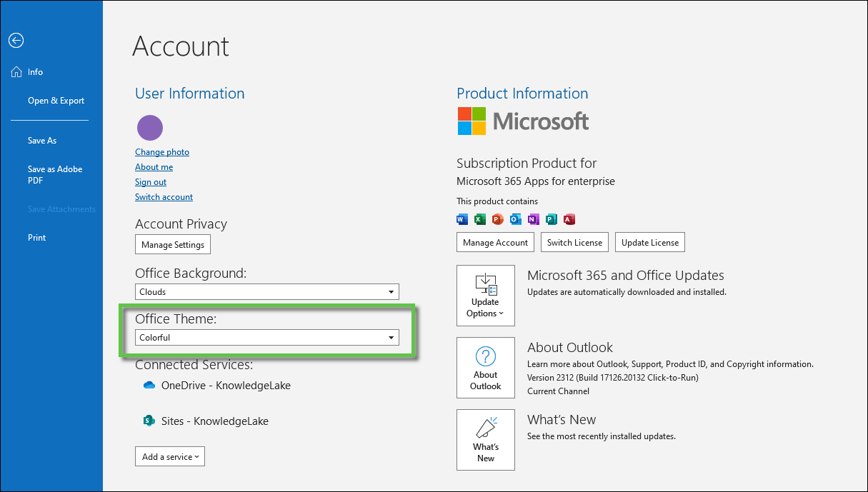868x492 pixels.
Task: Expand the Office Theme dropdown
Action: (266, 337)
